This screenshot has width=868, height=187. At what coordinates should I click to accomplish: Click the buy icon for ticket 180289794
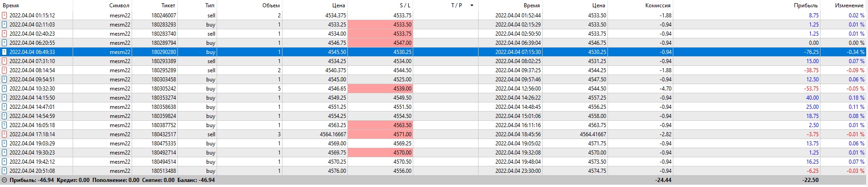click(x=5, y=43)
